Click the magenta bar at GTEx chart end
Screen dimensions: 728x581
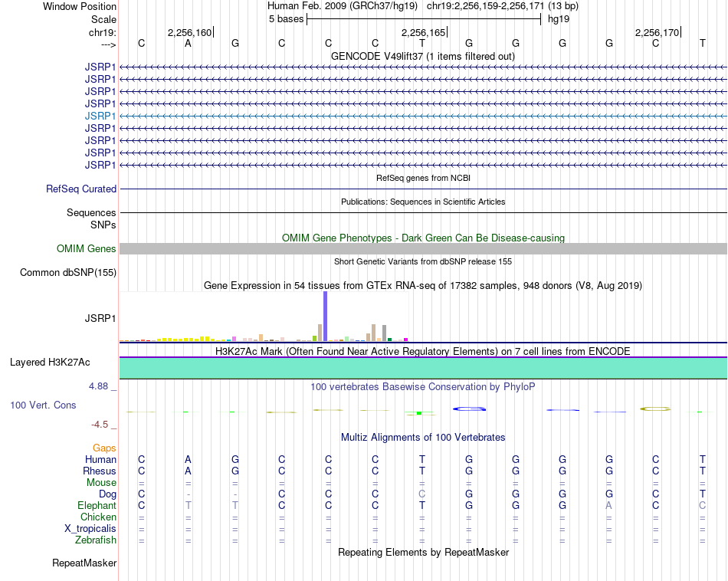[406, 340]
